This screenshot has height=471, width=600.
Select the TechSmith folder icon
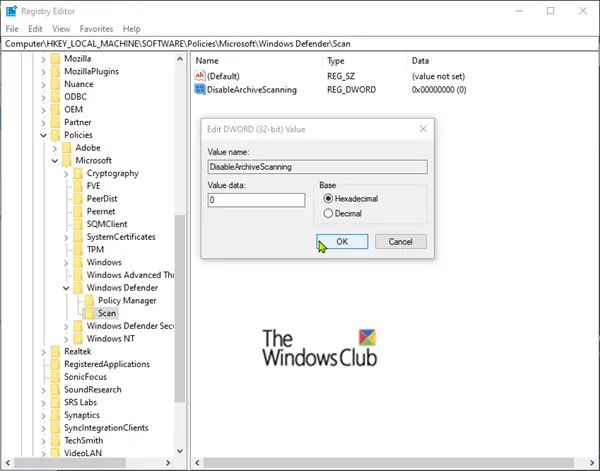click(x=55, y=440)
